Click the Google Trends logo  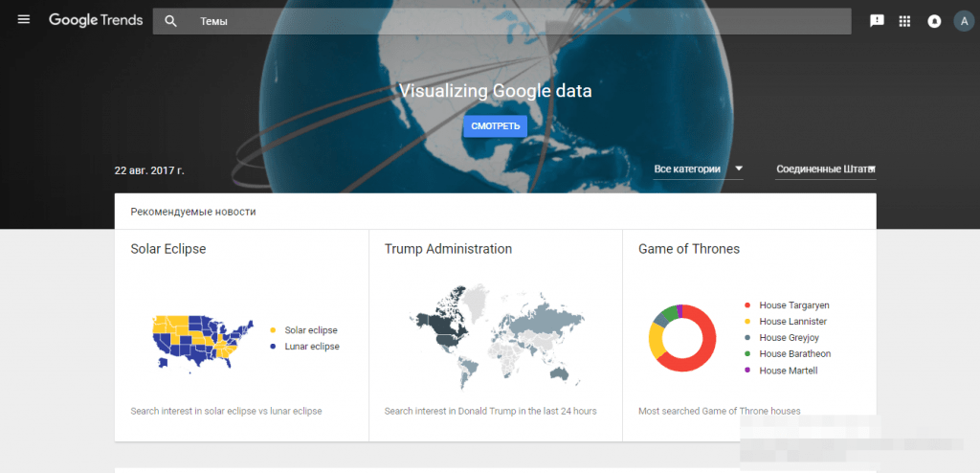pyautogui.click(x=96, y=20)
